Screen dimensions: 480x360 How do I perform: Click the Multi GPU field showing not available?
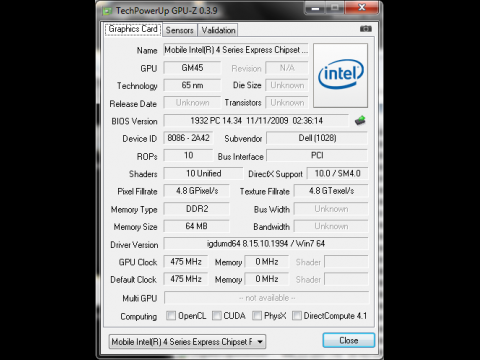pos(267,298)
